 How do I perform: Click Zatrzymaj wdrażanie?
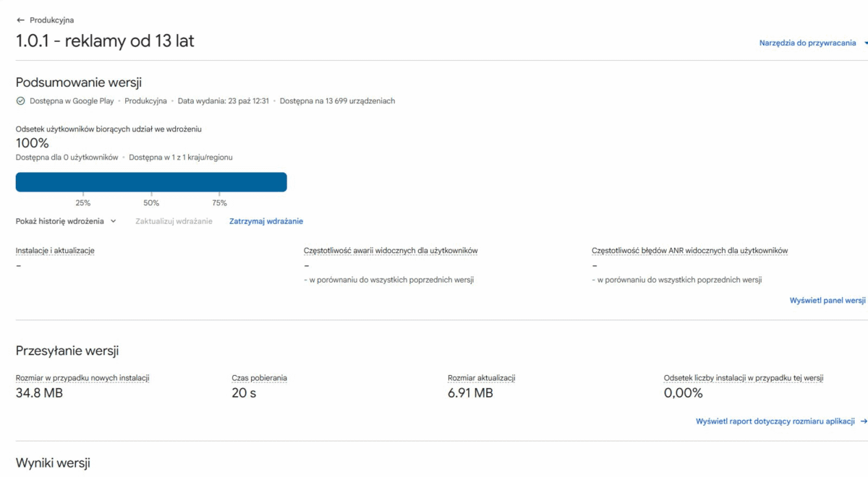point(266,221)
